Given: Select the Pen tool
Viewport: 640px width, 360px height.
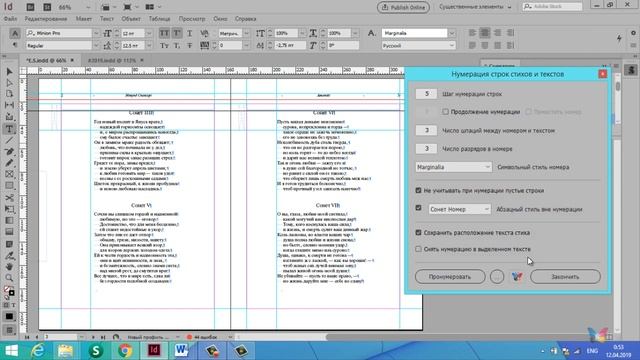Looking at the screenshot, I should click(9, 152).
